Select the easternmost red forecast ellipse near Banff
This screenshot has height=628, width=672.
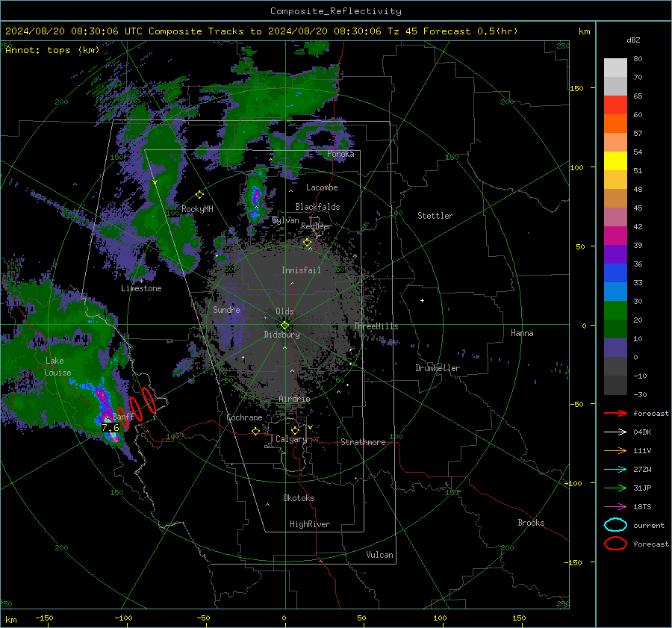pos(149,400)
